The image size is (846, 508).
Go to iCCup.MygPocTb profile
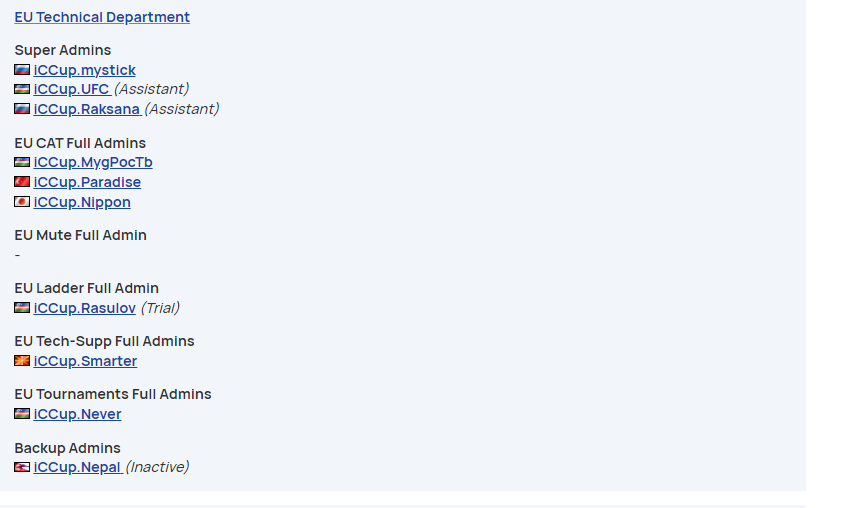93,162
